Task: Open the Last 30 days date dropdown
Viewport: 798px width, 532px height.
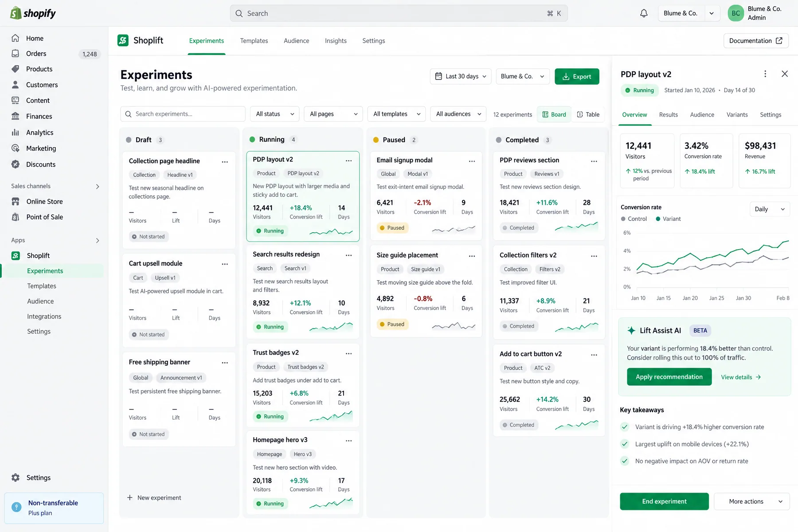Action: click(x=461, y=76)
